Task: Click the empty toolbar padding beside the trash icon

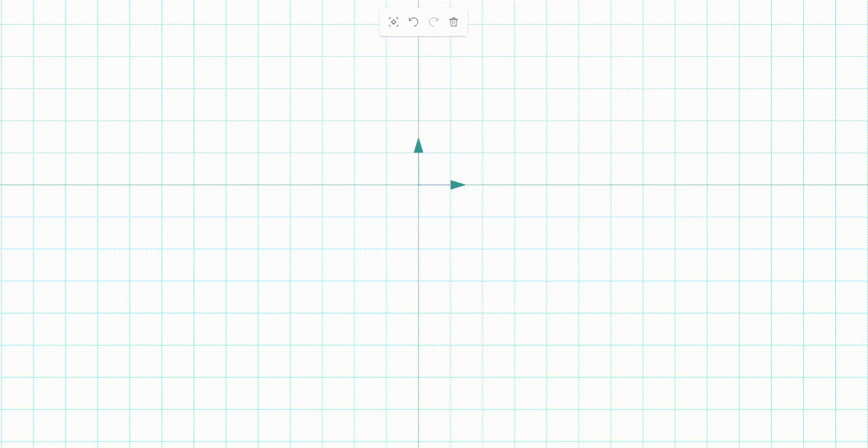Action: tap(464, 22)
